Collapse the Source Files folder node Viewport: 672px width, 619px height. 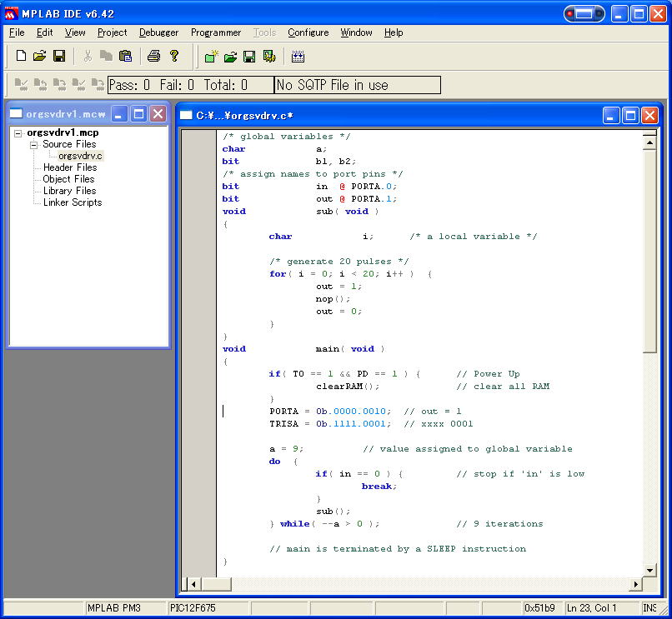(34, 145)
